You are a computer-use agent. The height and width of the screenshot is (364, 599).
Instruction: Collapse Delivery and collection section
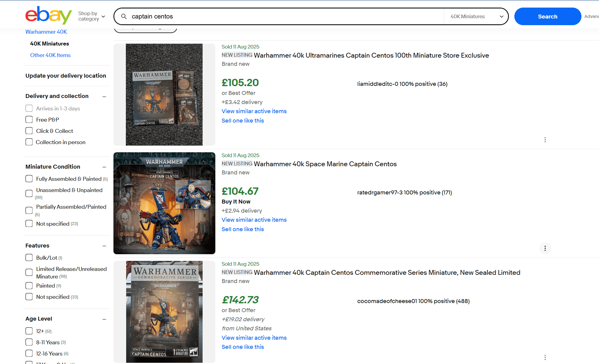[x=104, y=96]
